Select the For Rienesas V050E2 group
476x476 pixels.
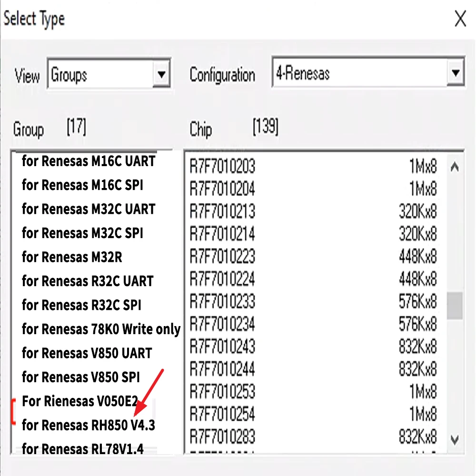click(x=80, y=401)
